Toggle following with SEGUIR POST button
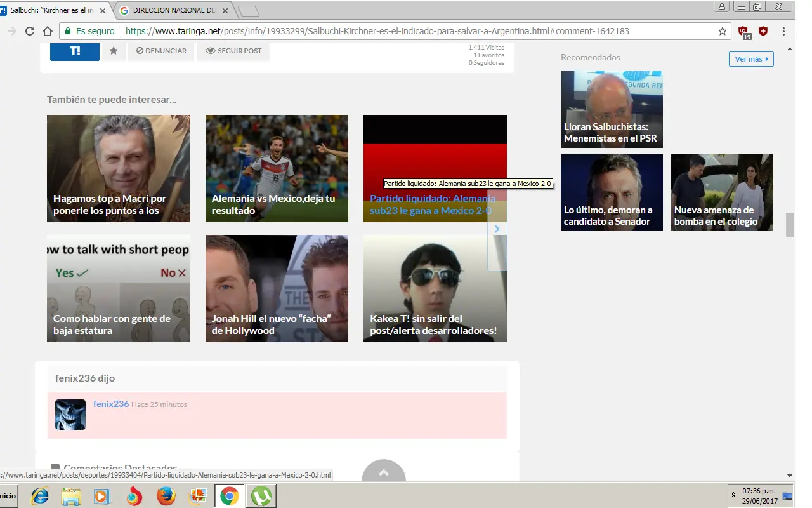The height and width of the screenshot is (508, 812). [x=233, y=51]
